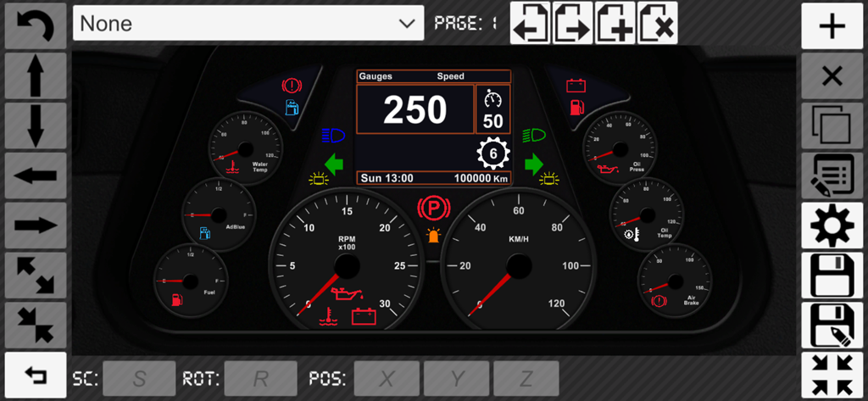Save as with floppy pencil icon
Screen dimensions: 868x401
[832, 325]
